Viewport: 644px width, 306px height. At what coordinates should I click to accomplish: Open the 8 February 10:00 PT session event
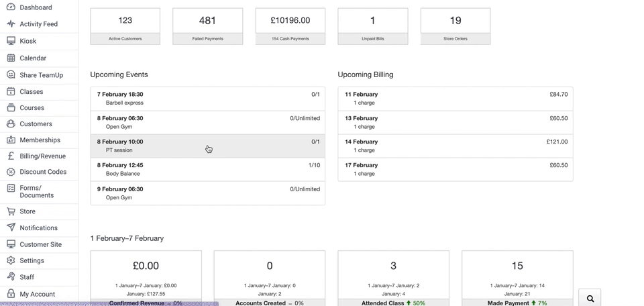[x=207, y=146]
